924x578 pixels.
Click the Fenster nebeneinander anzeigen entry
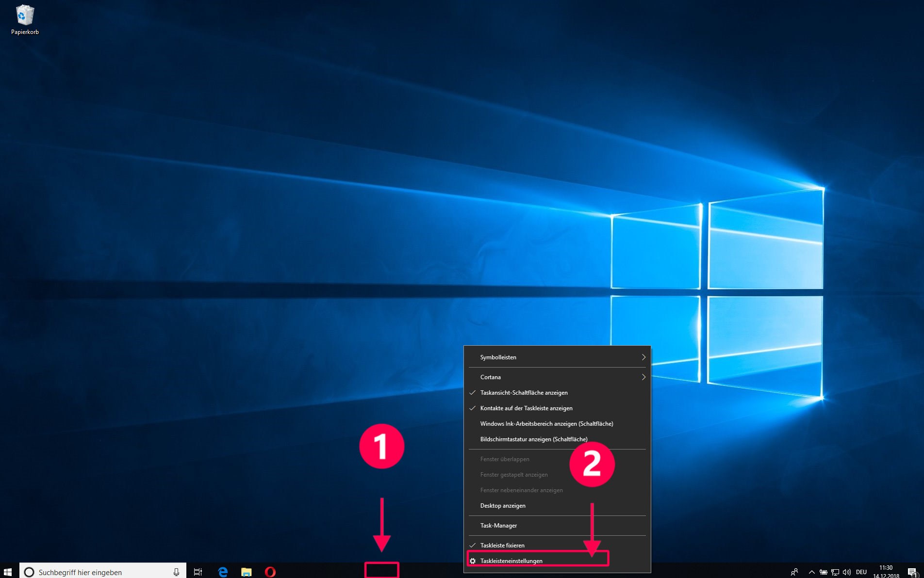coord(557,490)
